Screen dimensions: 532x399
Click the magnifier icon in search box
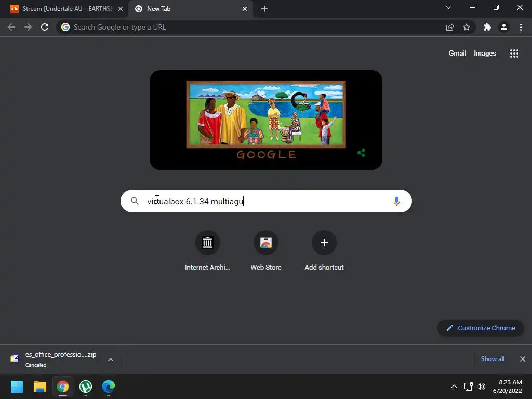[135, 201]
